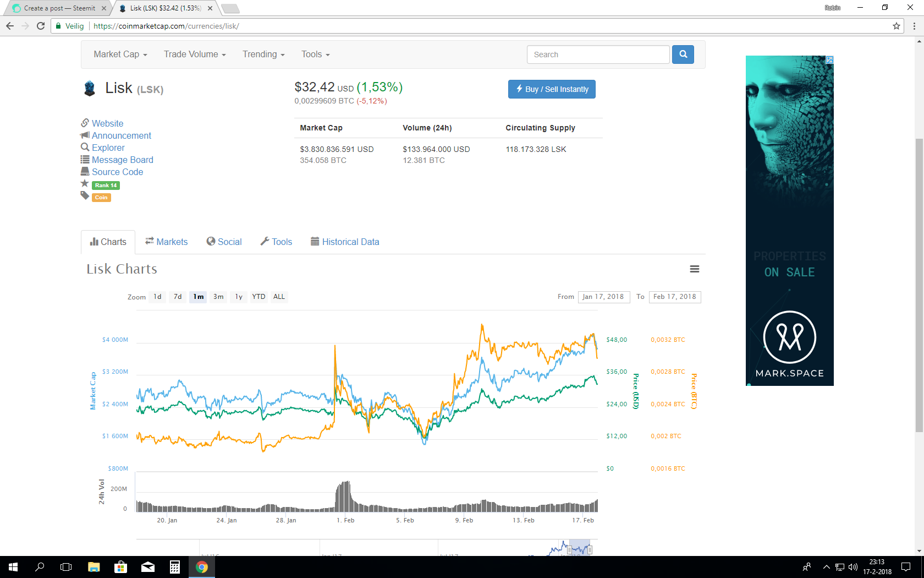Set chart zoom to 3m
The height and width of the screenshot is (578, 924).
(218, 297)
